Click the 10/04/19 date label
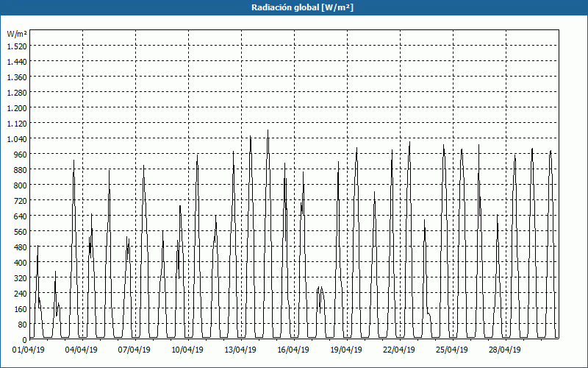 click(x=187, y=350)
